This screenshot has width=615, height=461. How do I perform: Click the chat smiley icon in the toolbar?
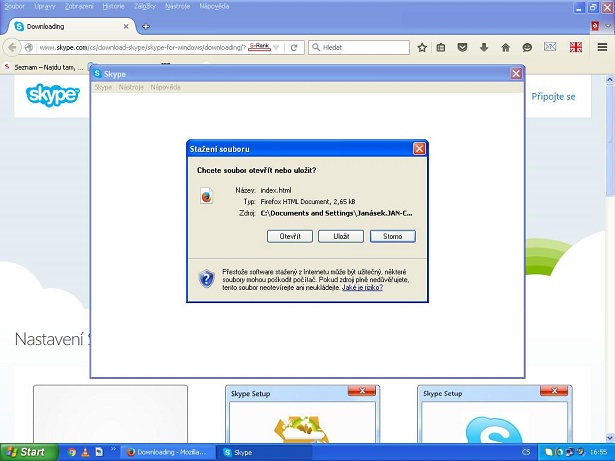(527, 47)
